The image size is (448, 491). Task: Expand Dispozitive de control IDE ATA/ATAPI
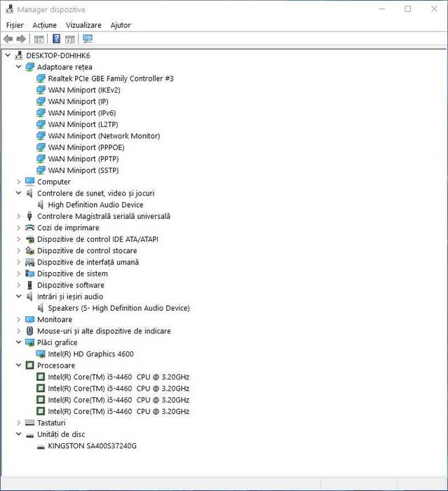tap(19, 239)
